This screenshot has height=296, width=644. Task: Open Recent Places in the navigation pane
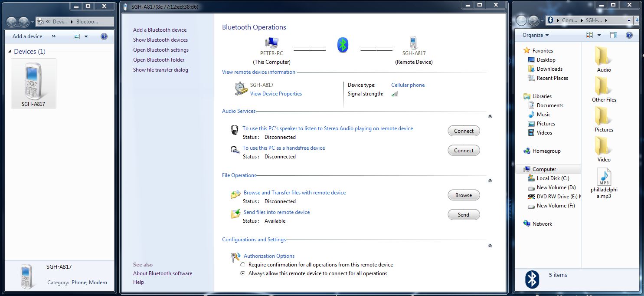548,78
